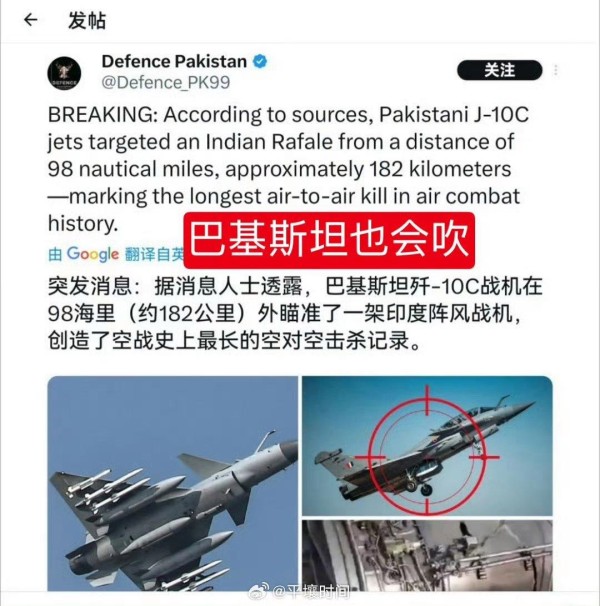Click the red 巴基斯坦也会吹 banner
This screenshot has height=606, width=600.
pos(329,240)
